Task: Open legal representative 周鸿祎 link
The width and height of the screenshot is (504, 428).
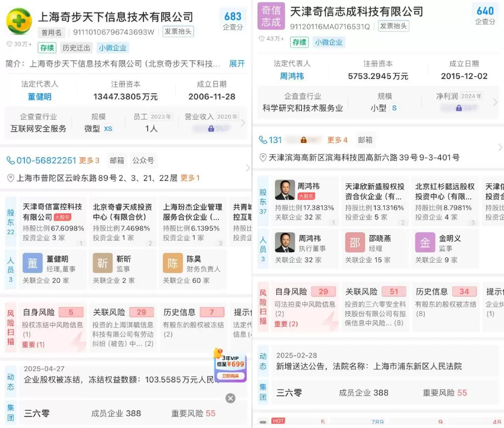Action: pos(292,76)
